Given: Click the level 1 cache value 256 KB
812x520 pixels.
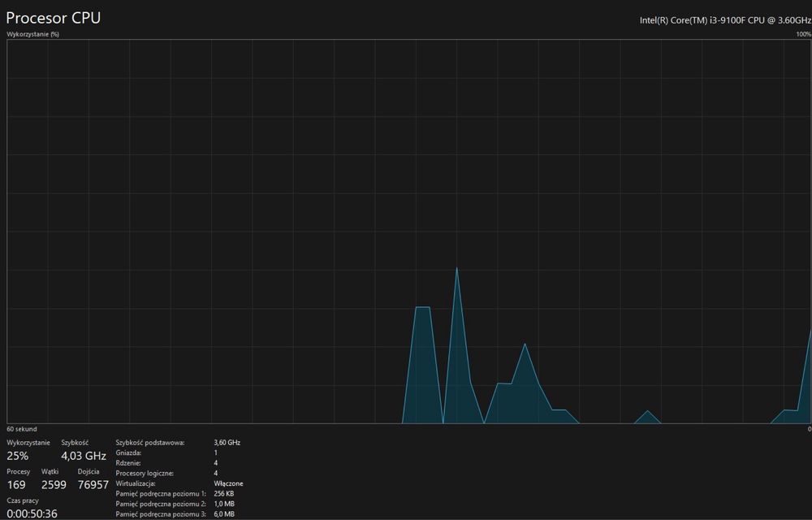Looking at the screenshot, I should (x=224, y=493).
